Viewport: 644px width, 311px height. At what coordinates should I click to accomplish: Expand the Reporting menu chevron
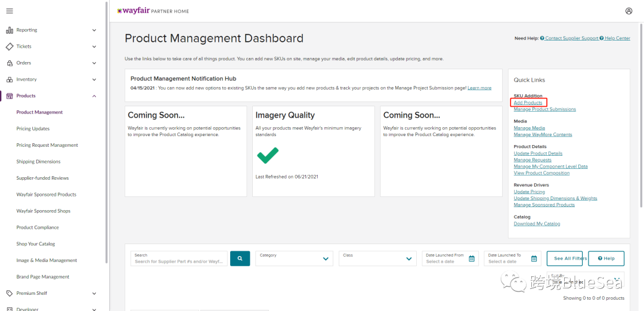(94, 30)
